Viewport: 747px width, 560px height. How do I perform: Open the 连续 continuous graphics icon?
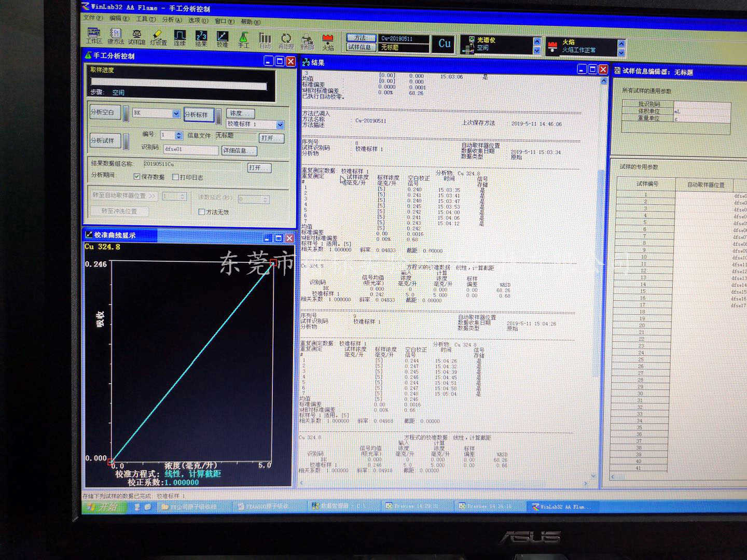click(180, 38)
